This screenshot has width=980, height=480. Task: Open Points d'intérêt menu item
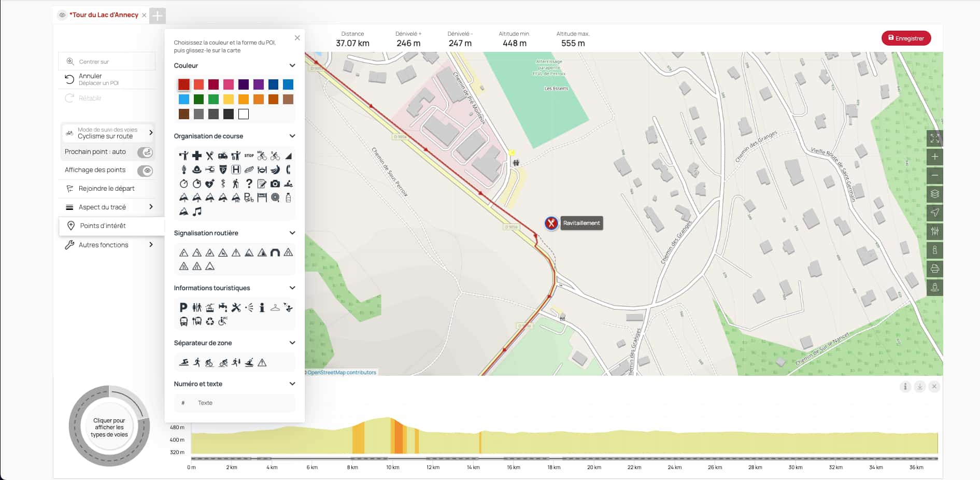111,225
